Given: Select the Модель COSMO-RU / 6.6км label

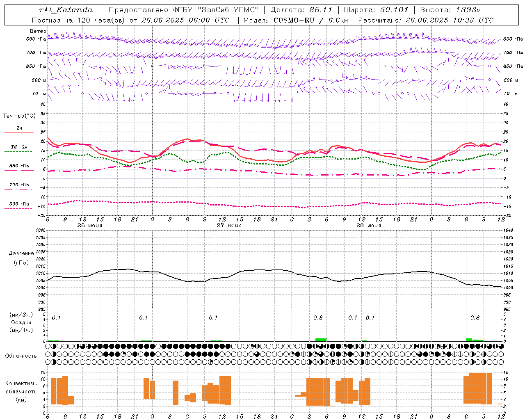Looking at the screenshot, I should [x=296, y=20].
